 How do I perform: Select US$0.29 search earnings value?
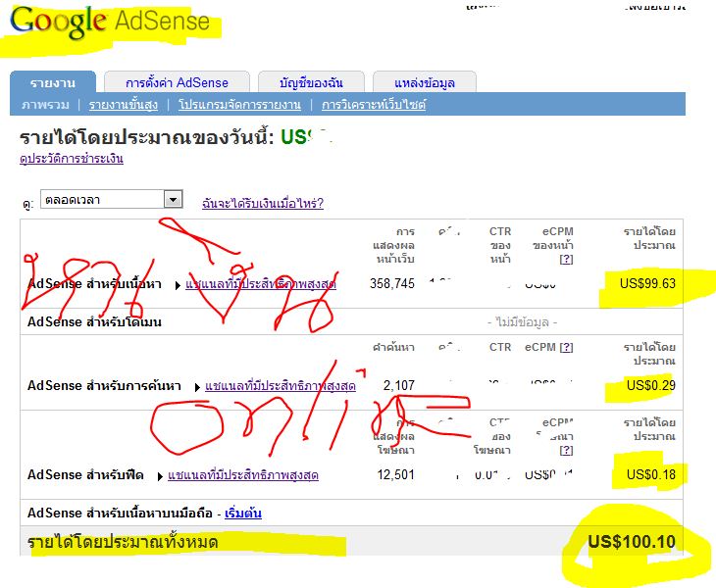(x=651, y=385)
